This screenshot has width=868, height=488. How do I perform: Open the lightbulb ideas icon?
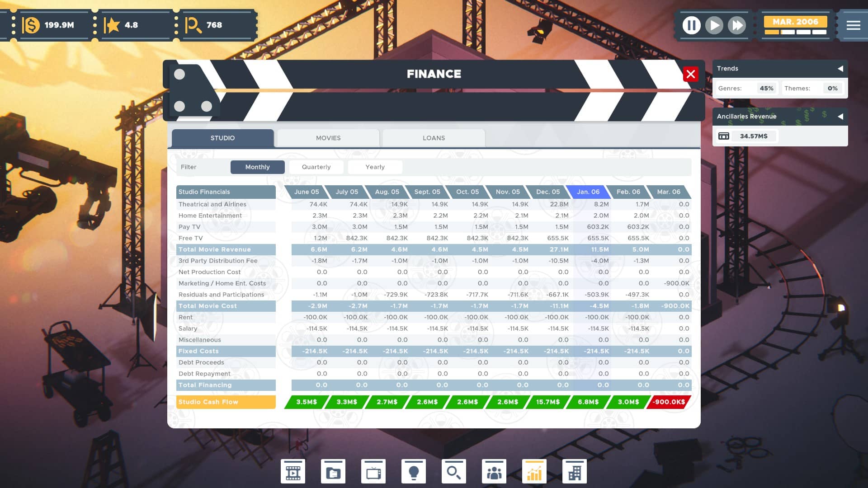(x=414, y=472)
